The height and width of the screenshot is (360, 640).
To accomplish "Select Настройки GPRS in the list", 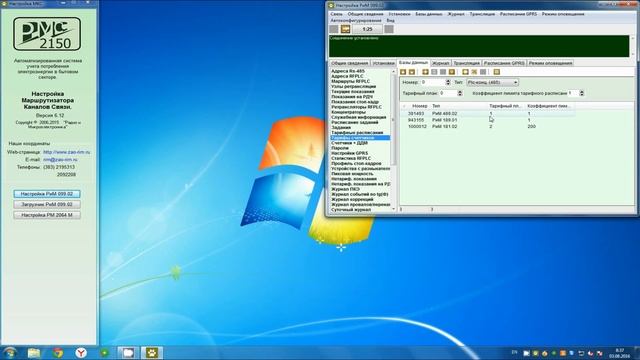I will (x=349, y=153).
